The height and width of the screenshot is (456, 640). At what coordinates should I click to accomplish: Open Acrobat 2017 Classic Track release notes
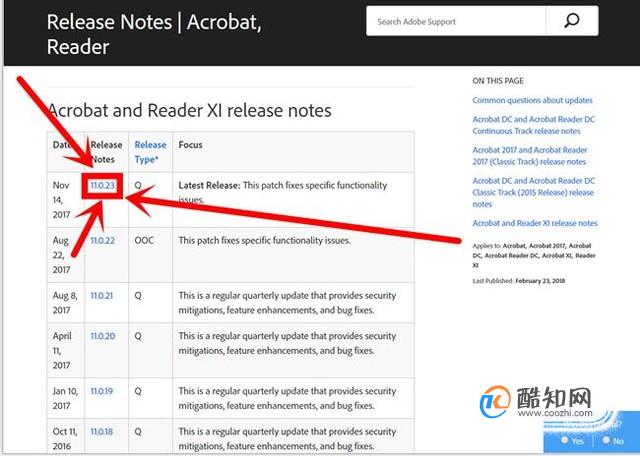click(530, 156)
